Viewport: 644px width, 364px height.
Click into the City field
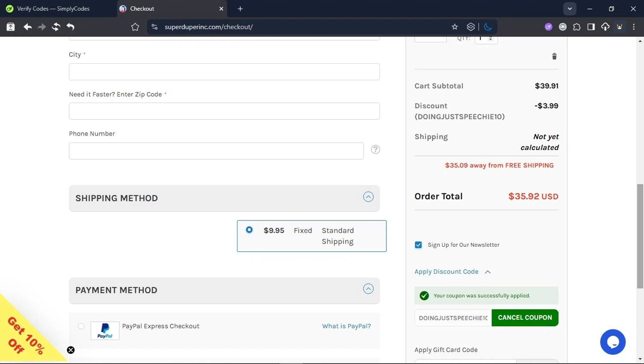point(224,72)
